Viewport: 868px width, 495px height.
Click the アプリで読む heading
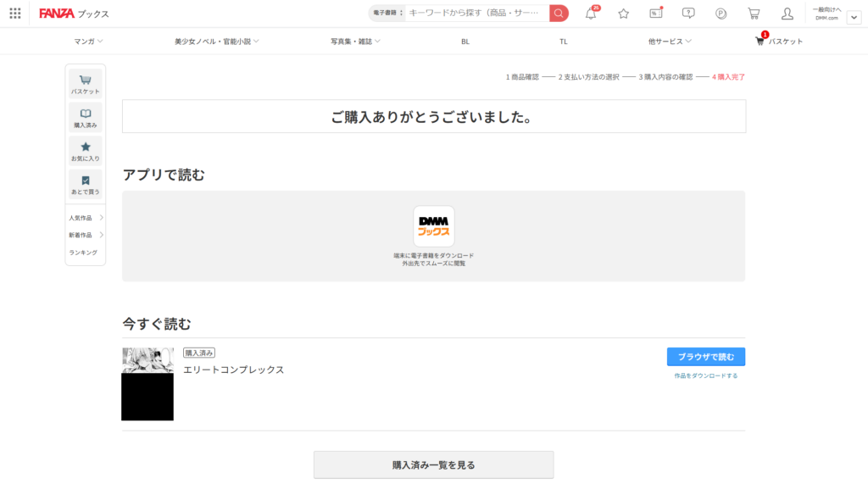[164, 175]
